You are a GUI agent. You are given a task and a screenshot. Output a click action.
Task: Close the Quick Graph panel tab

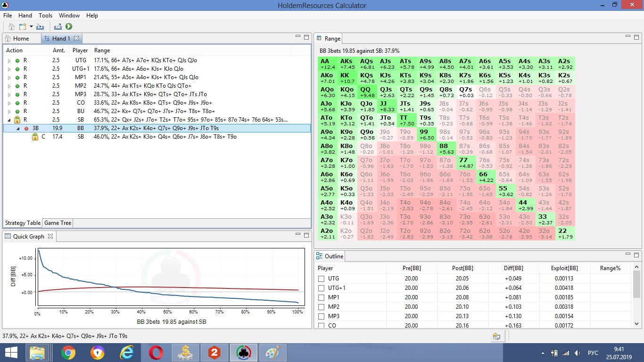[51, 236]
